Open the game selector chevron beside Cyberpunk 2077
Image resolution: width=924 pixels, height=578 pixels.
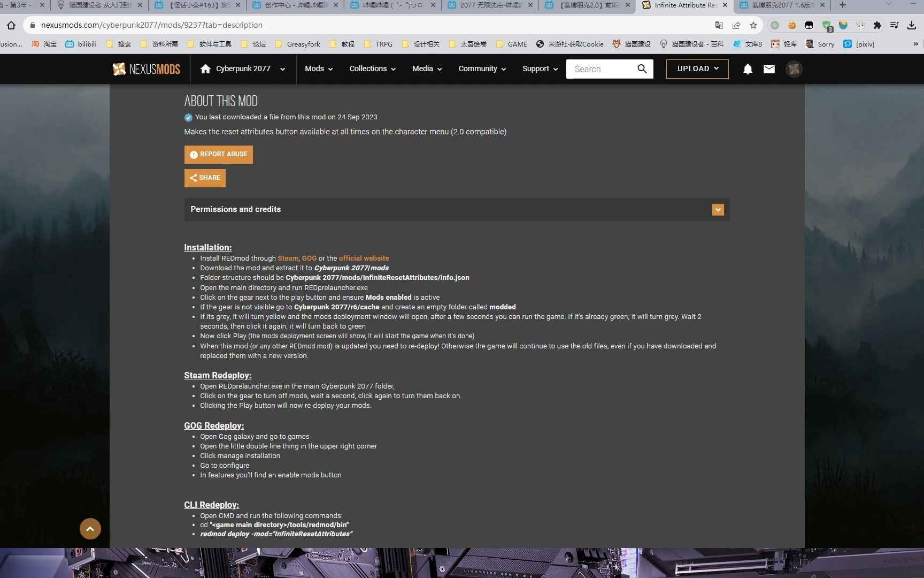[282, 69]
